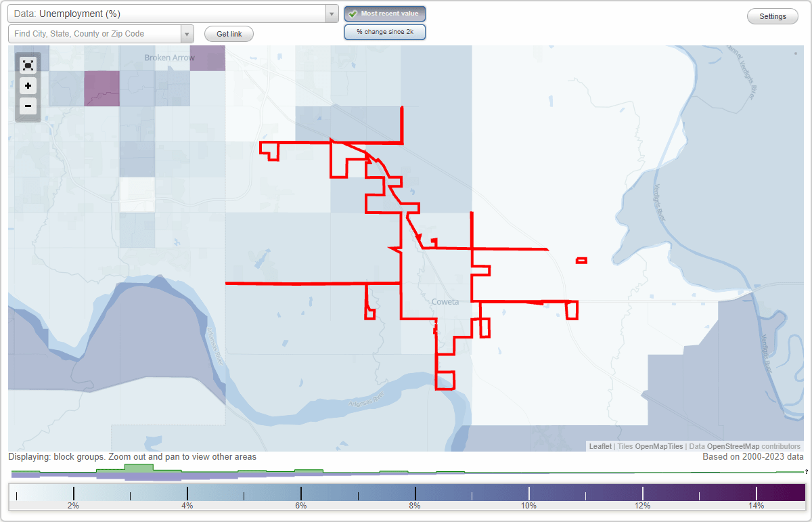The width and height of the screenshot is (812, 522).
Task: Click the 8% mark on the color legend
Action: (x=415, y=506)
